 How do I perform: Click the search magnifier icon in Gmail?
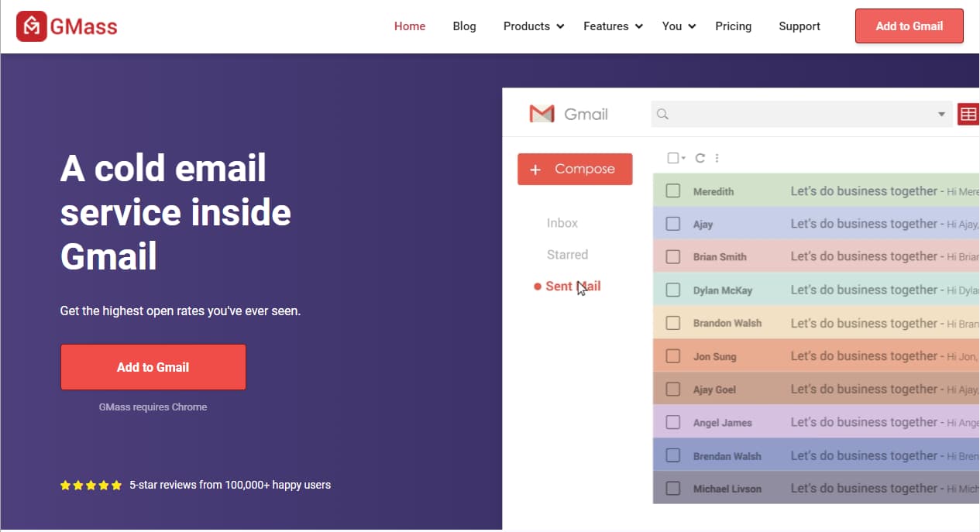click(662, 114)
